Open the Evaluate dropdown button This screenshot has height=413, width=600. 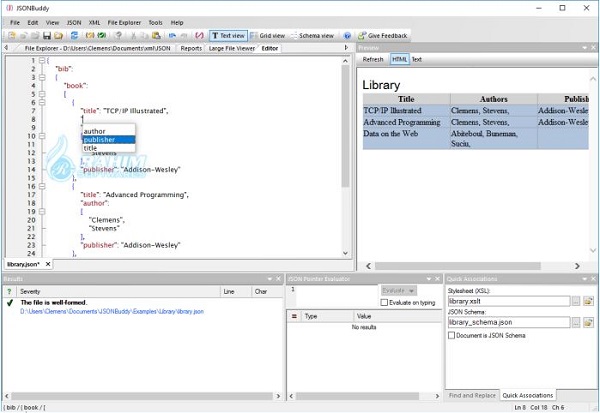(398, 290)
